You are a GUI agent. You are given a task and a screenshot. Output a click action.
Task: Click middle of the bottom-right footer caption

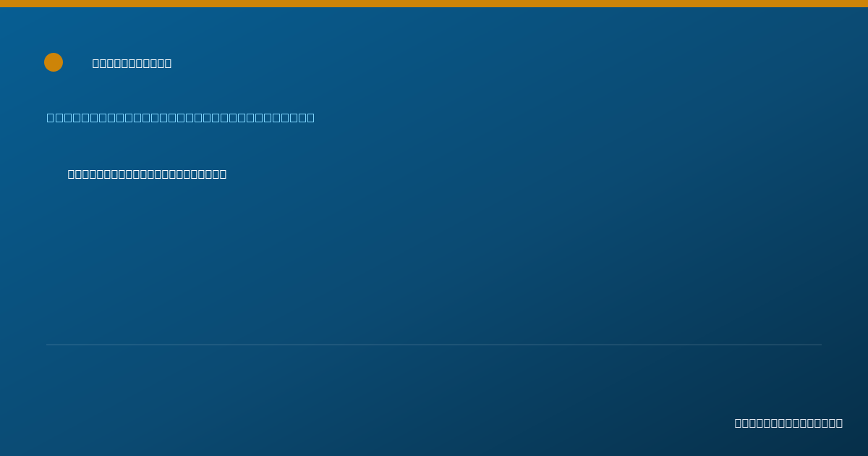pos(788,423)
